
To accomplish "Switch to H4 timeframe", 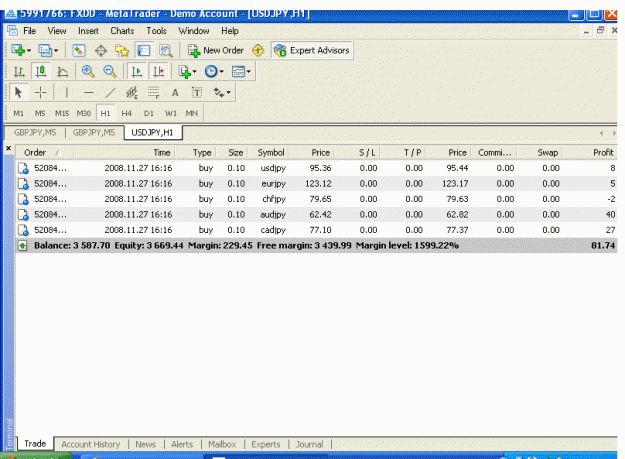I will (x=126, y=114).
